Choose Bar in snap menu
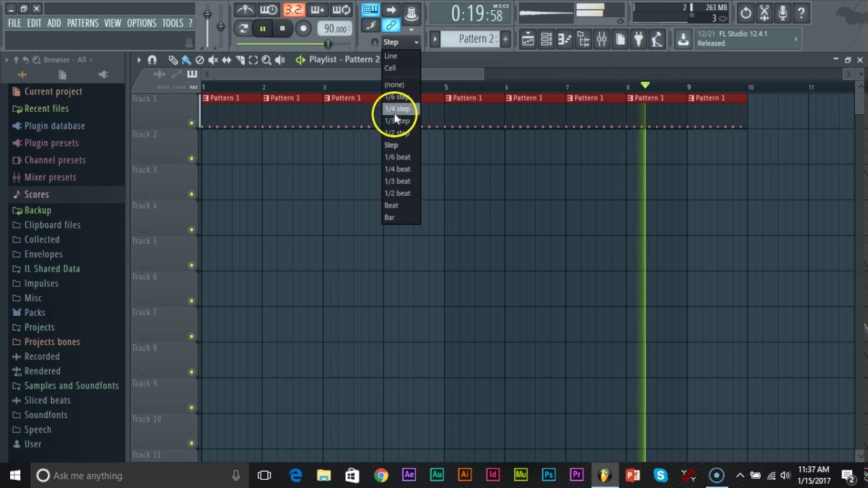Viewport: 868px width, 488px height. tap(400, 218)
